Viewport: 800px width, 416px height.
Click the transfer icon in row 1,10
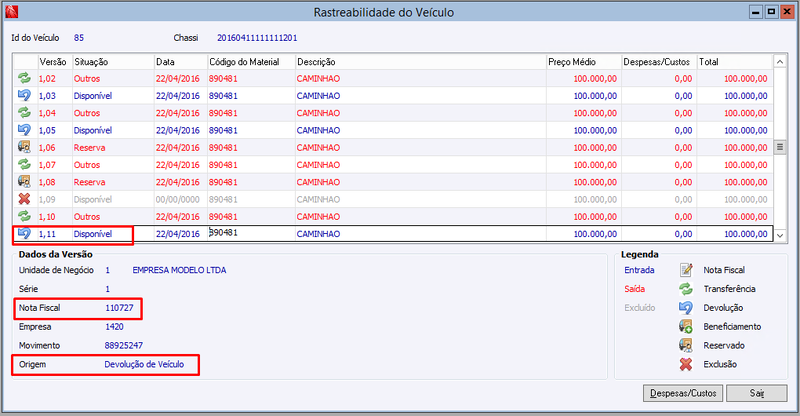(x=24, y=216)
